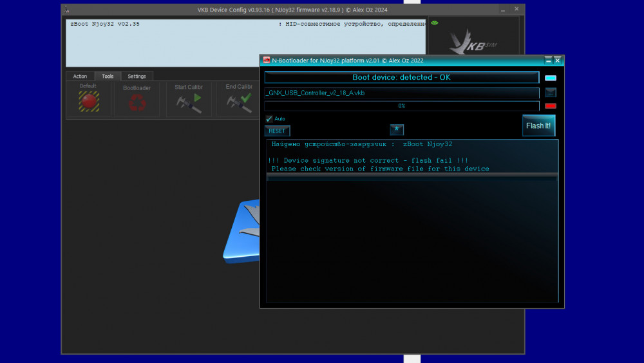The width and height of the screenshot is (644, 363).
Task: Close the N-Bootloader window
Action: coord(557,60)
